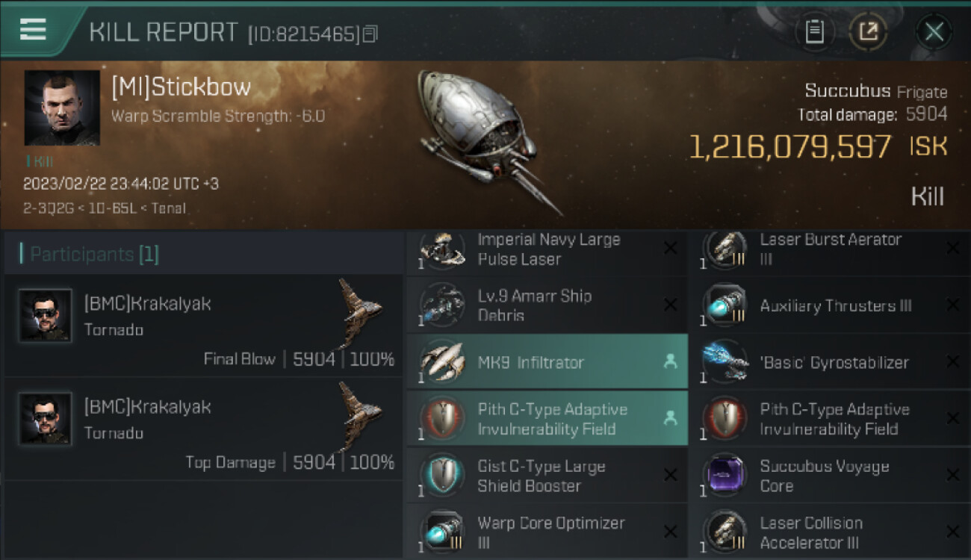Toggle person marker on MK9 Infiltrator row
The image size is (971, 560).
click(x=670, y=362)
